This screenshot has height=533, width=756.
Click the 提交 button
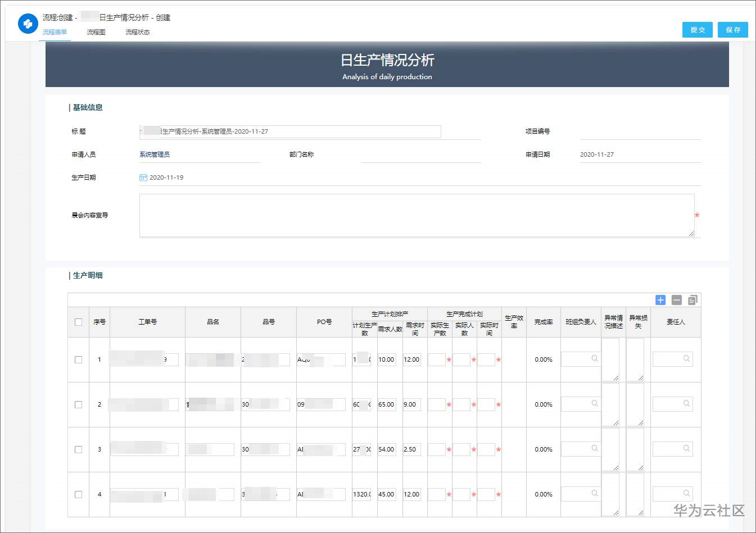698,30
